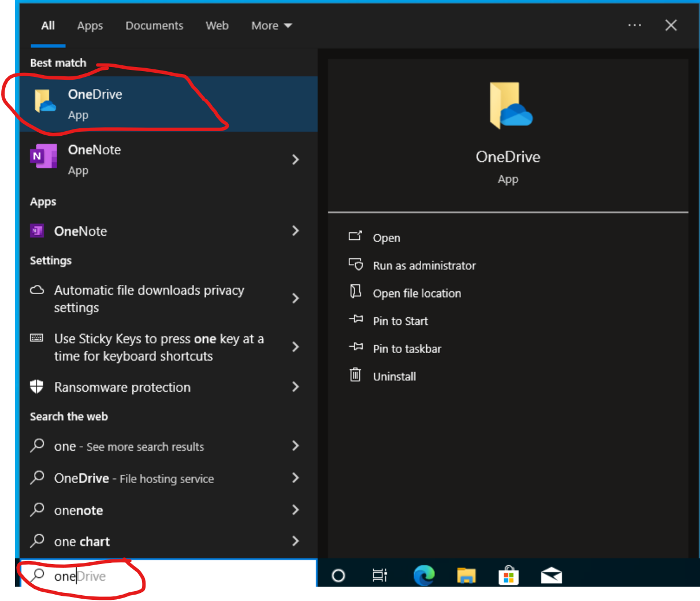Click the Pin to taskbar pin icon
The height and width of the screenshot is (601, 700).
tap(356, 347)
